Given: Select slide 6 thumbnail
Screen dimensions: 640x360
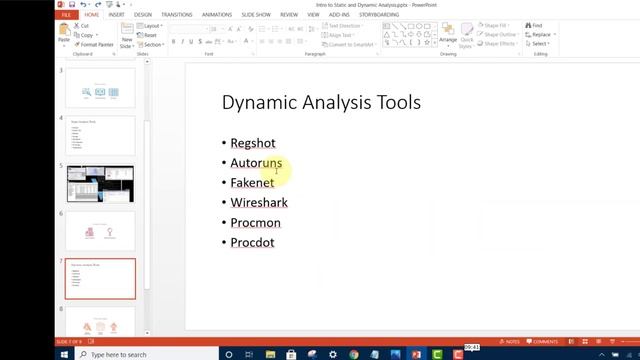Looking at the screenshot, I should [100, 231].
